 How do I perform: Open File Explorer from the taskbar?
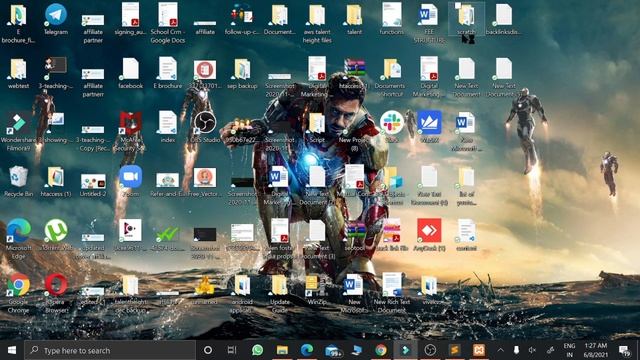tap(282, 350)
